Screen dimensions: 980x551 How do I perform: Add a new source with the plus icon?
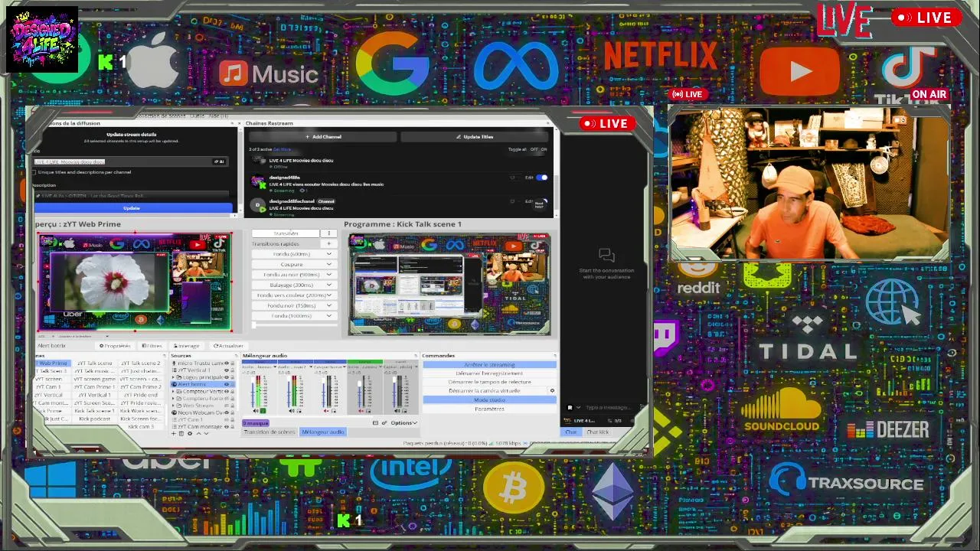pos(174,434)
